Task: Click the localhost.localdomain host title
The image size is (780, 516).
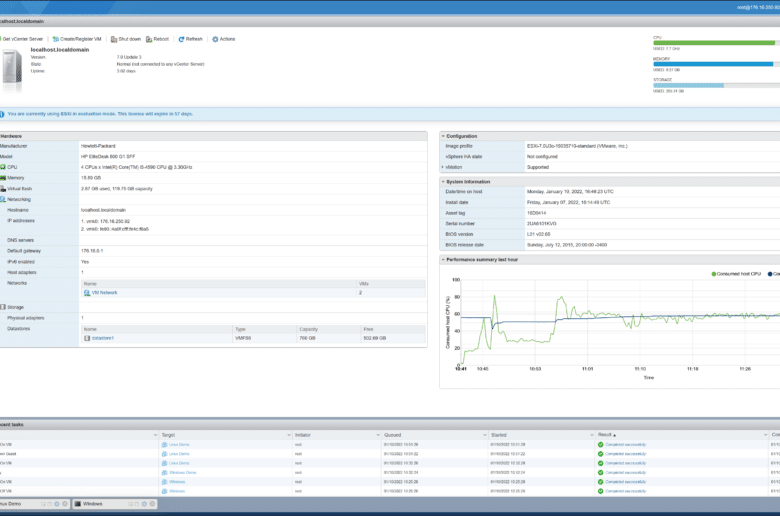Action: (60, 50)
